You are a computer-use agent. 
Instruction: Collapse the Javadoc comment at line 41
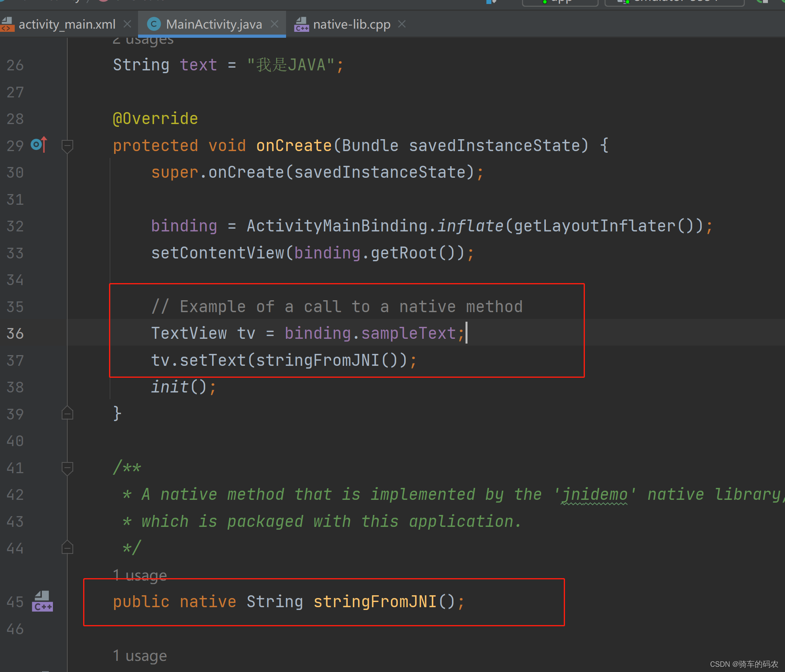pos(67,468)
